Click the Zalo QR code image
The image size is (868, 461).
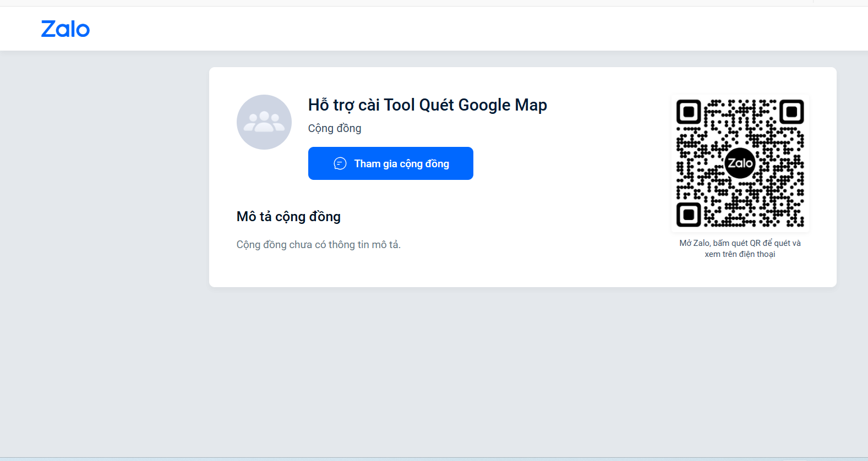740,163
